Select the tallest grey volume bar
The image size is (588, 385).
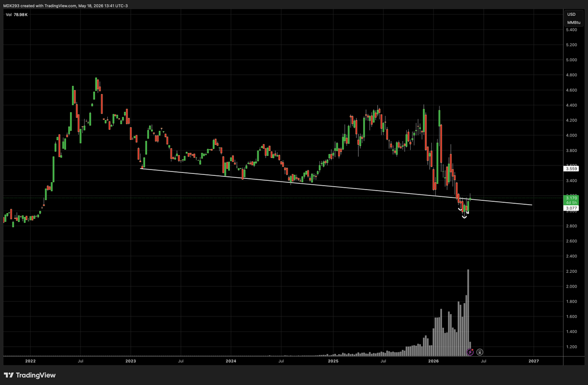tap(468, 313)
